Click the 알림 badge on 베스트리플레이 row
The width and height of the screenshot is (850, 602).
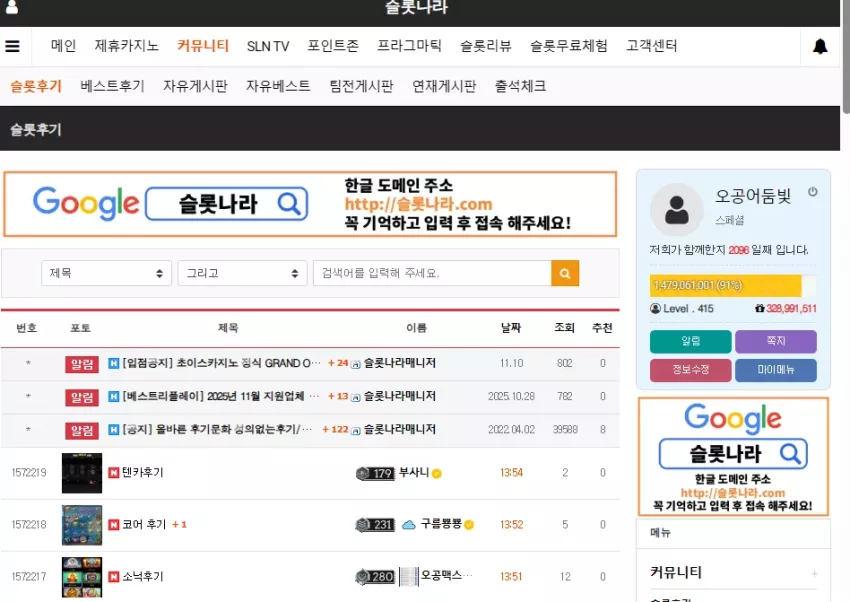[82, 397]
